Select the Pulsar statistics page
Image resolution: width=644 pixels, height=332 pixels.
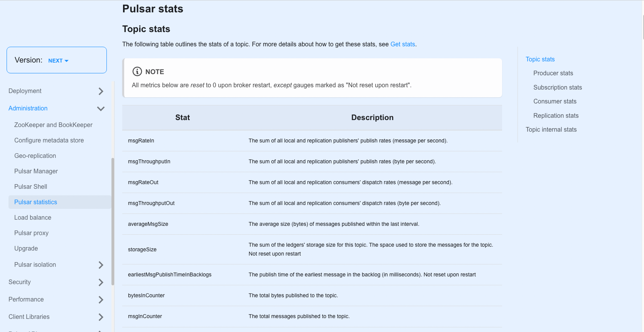60,202
